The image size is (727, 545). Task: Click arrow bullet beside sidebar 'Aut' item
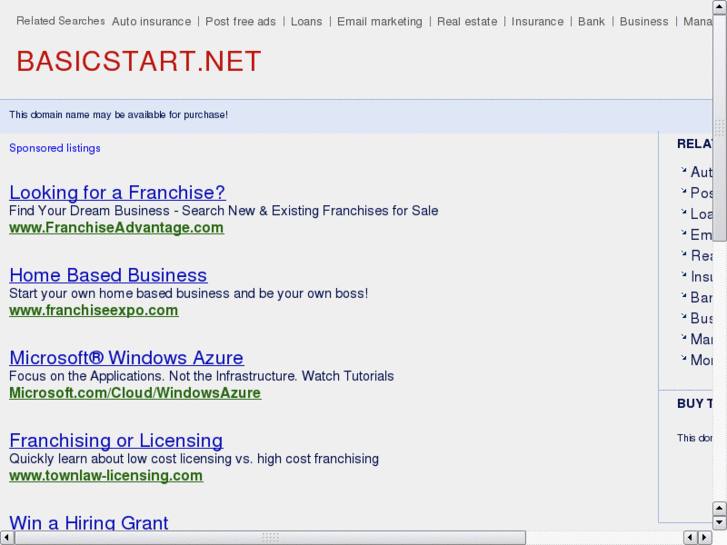(x=683, y=170)
